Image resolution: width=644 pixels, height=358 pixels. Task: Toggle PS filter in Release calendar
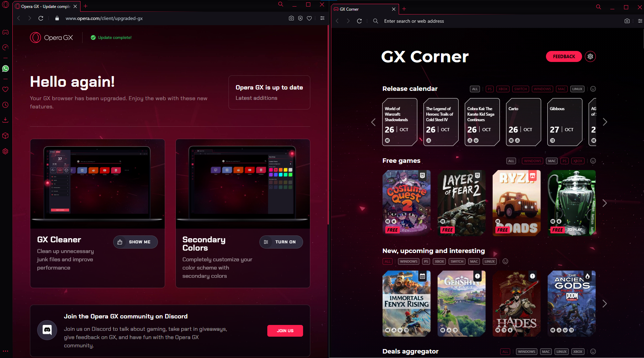coord(490,89)
